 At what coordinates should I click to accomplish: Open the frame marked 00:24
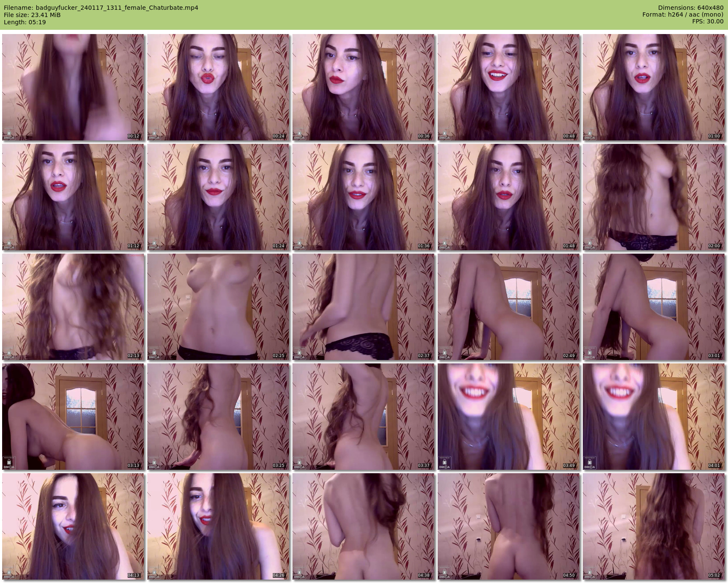click(218, 87)
